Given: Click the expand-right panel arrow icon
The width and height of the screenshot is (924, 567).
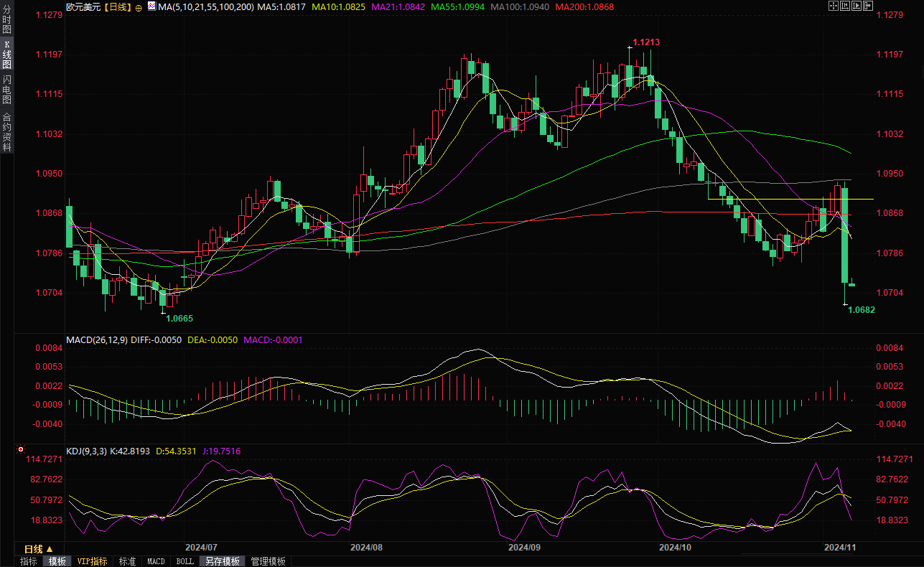Looking at the screenshot, I should (868, 6).
